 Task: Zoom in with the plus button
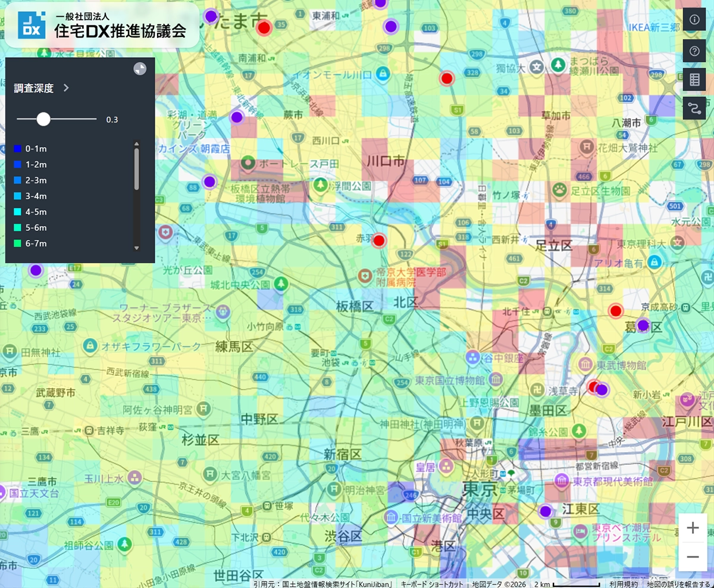pyautogui.click(x=693, y=528)
